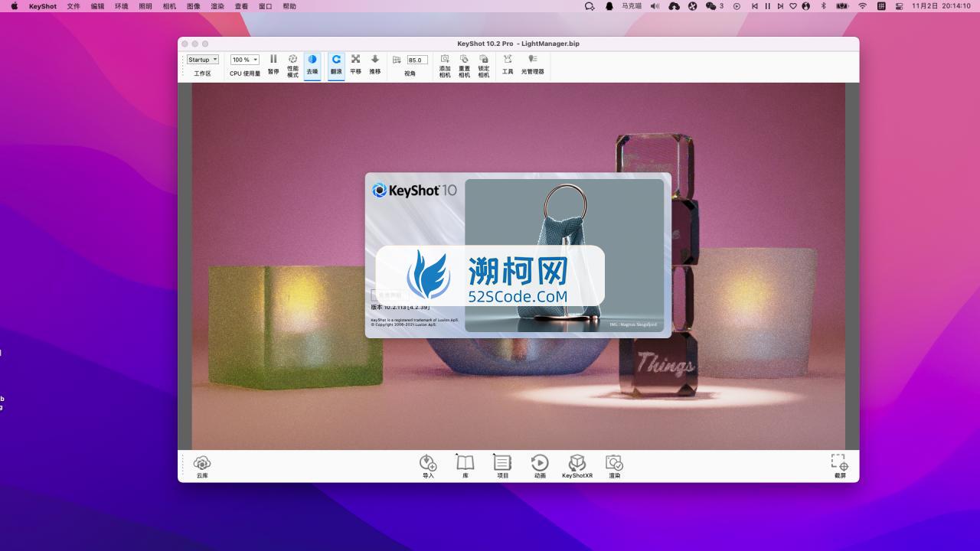Open the 图像 menu
980x551 pixels.
point(194,6)
